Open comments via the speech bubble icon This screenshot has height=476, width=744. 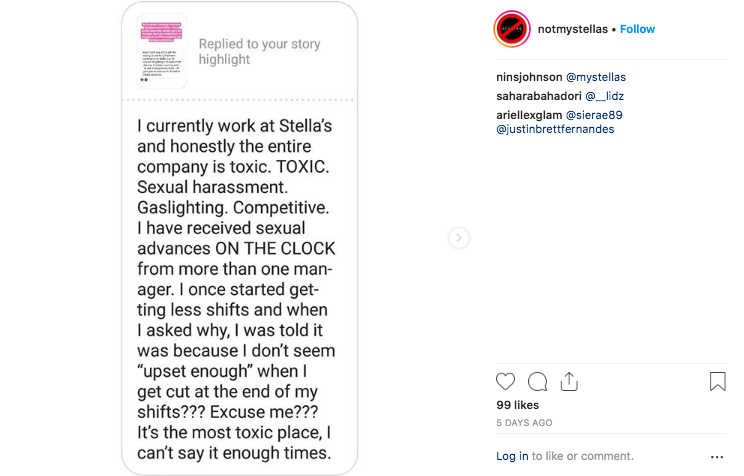coord(538,382)
